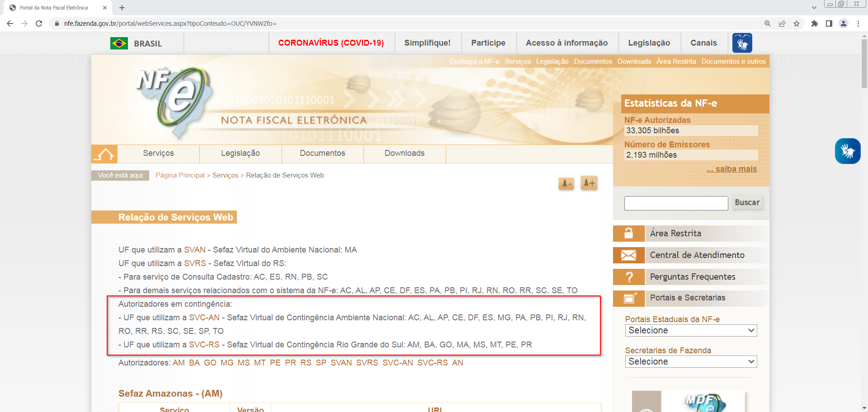The image size is (868, 412).
Task: Open the browser extensions puzzle icon
Action: pyautogui.click(x=815, y=23)
